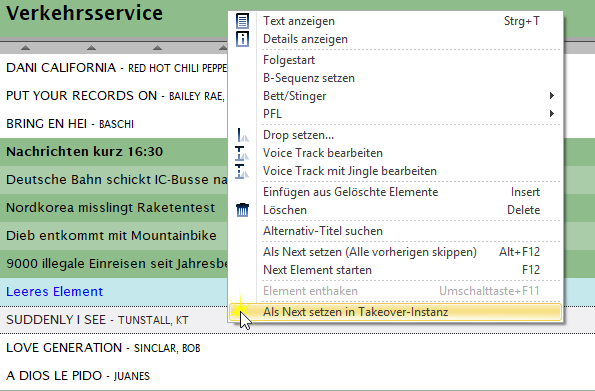Select Als Next setzen in Takeover-Instanz
This screenshot has width=595, height=391.
tap(395, 312)
